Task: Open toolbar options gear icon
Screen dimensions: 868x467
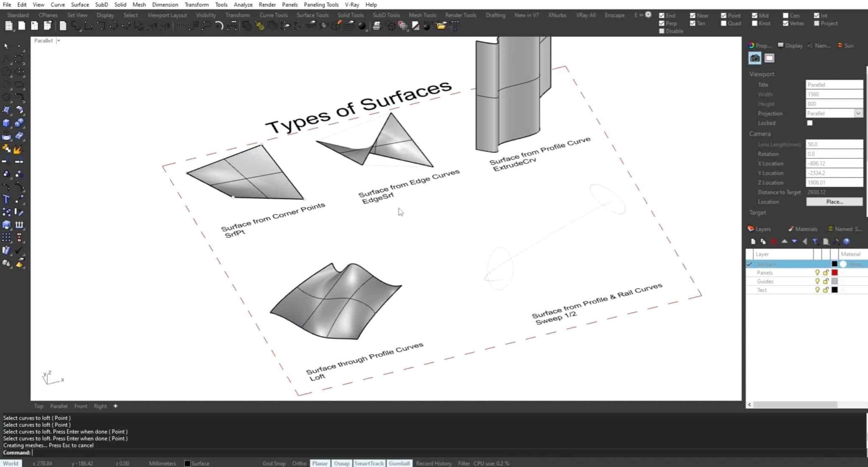Action: pos(648,15)
